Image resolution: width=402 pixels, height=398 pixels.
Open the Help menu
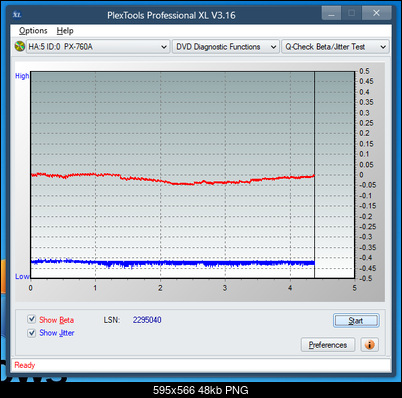pyautogui.click(x=65, y=31)
